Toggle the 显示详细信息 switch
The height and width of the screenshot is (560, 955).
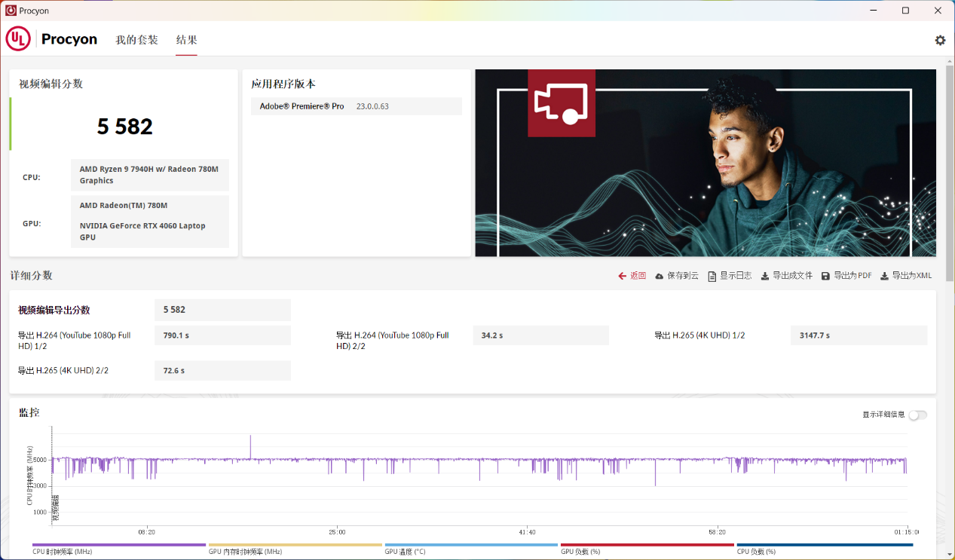pyautogui.click(x=917, y=415)
